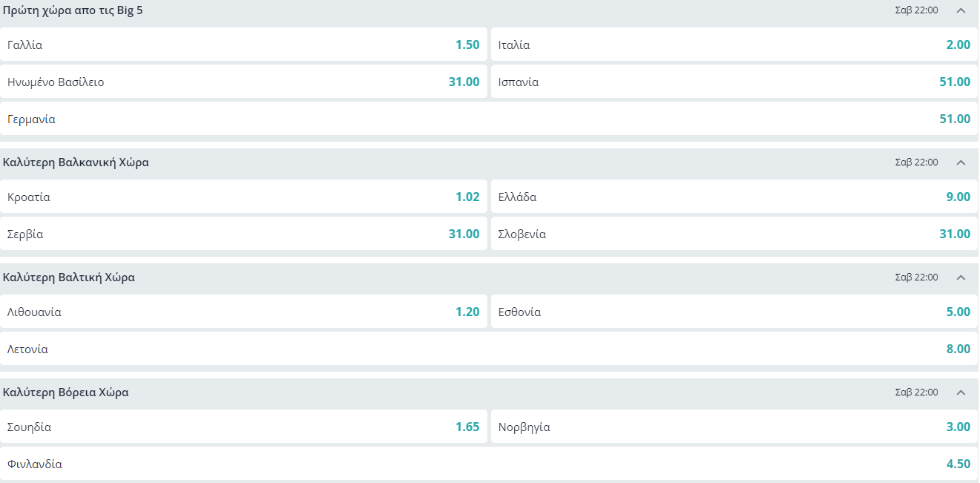The width and height of the screenshot is (980, 483).
Task: Bet on Ισπανία at 51.00
Action: [734, 82]
